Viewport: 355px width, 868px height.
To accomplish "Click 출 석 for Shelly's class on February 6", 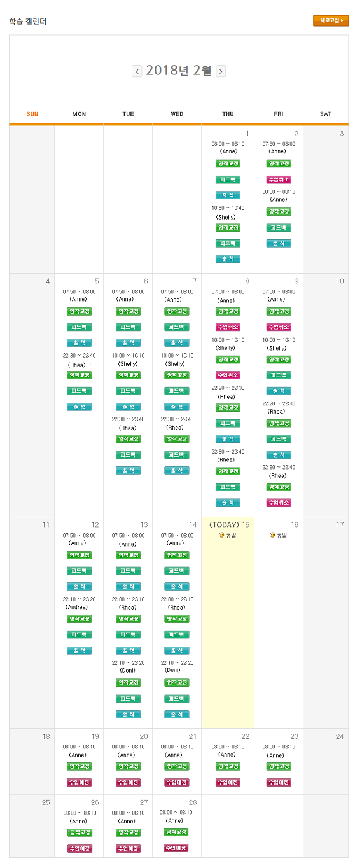I will point(128,407).
